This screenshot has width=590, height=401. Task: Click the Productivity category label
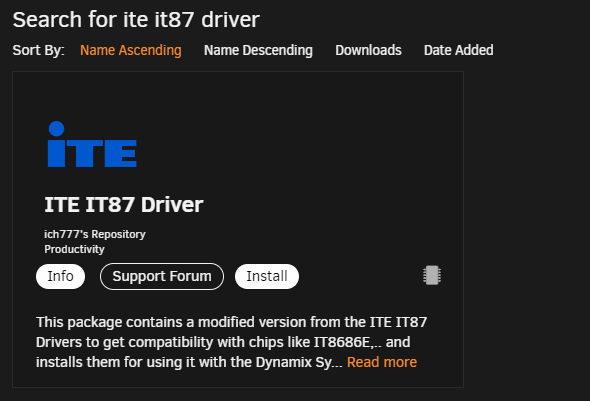tap(75, 249)
